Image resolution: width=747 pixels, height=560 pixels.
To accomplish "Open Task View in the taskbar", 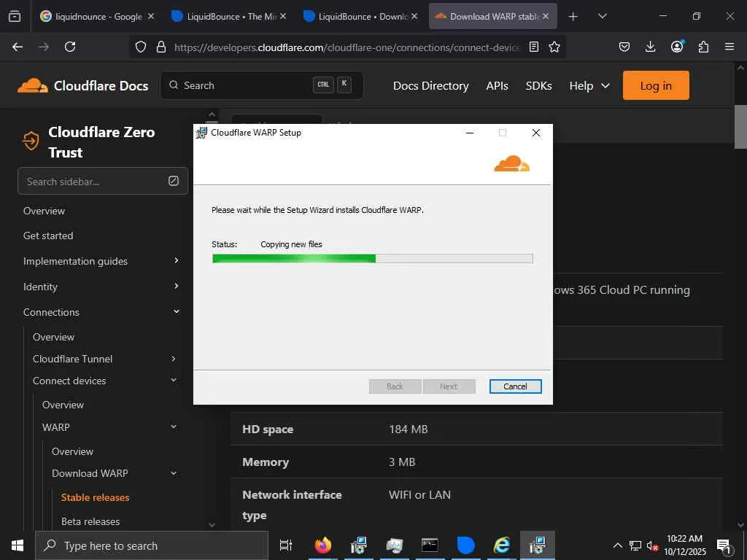I will pos(286,545).
